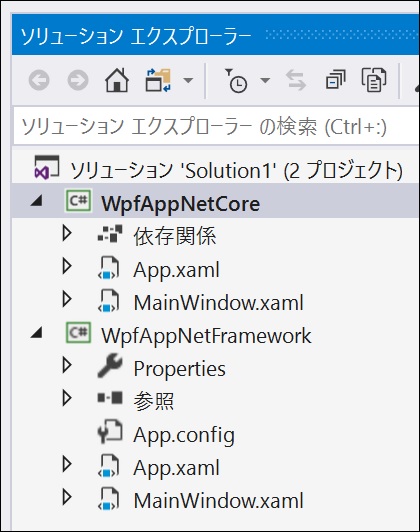The width and height of the screenshot is (420, 532).
Task: Collapse all items in Solution Explorer
Action: (x=336, y=80)
